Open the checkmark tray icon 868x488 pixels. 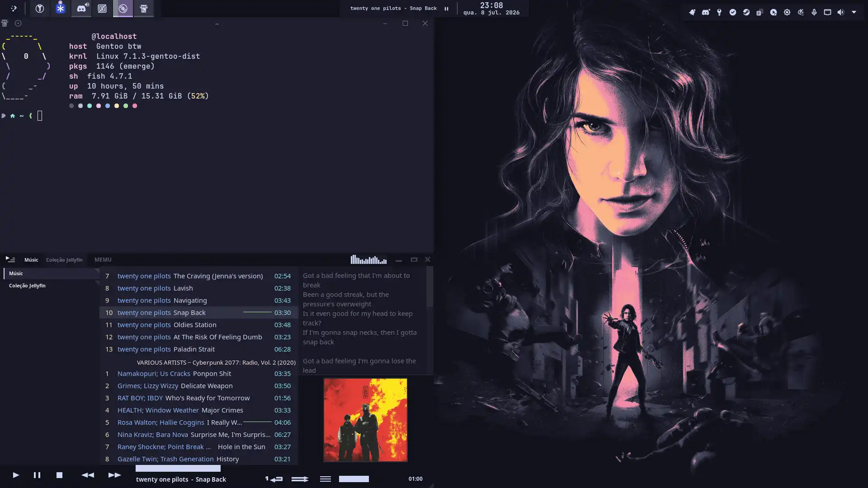point(733,12)
